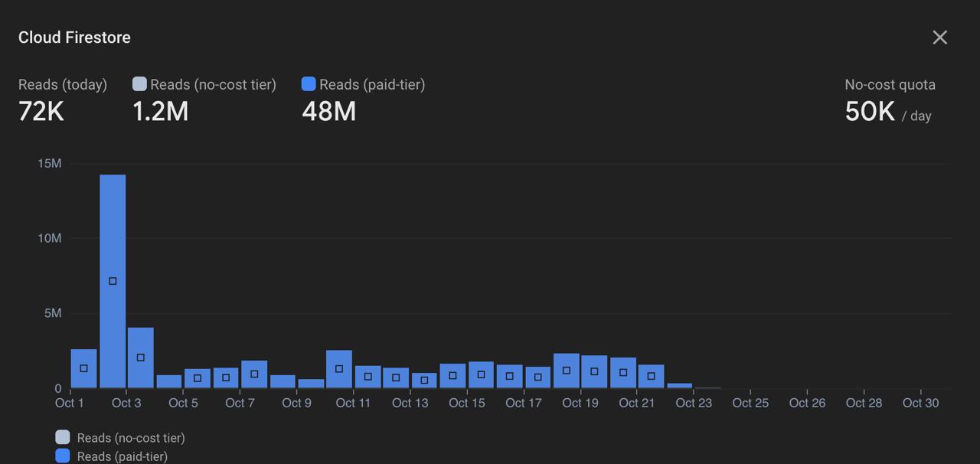Click the "10M" y-axis label
Image resolution: width=980 pixels, height=464 pixels.
coord(50,238)
